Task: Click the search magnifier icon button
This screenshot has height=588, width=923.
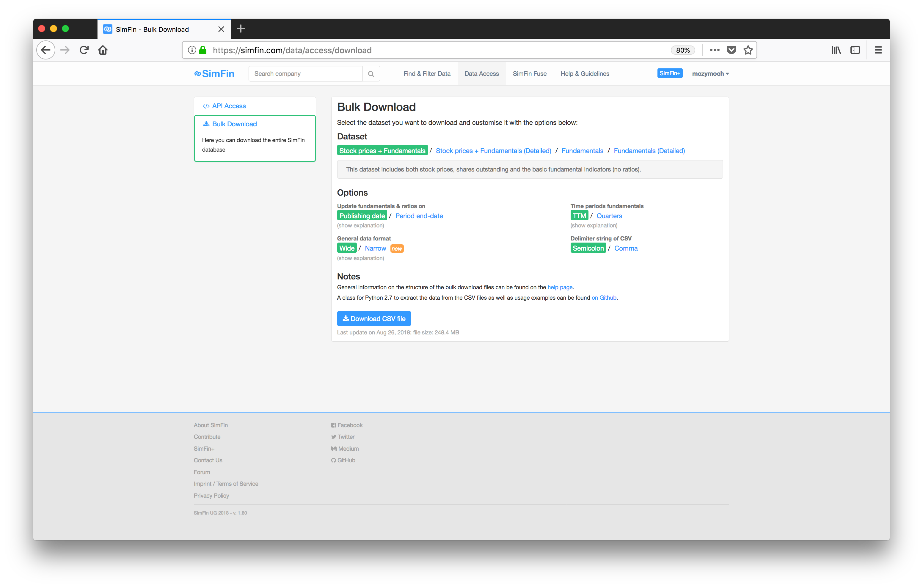Action: click(371, 74)
